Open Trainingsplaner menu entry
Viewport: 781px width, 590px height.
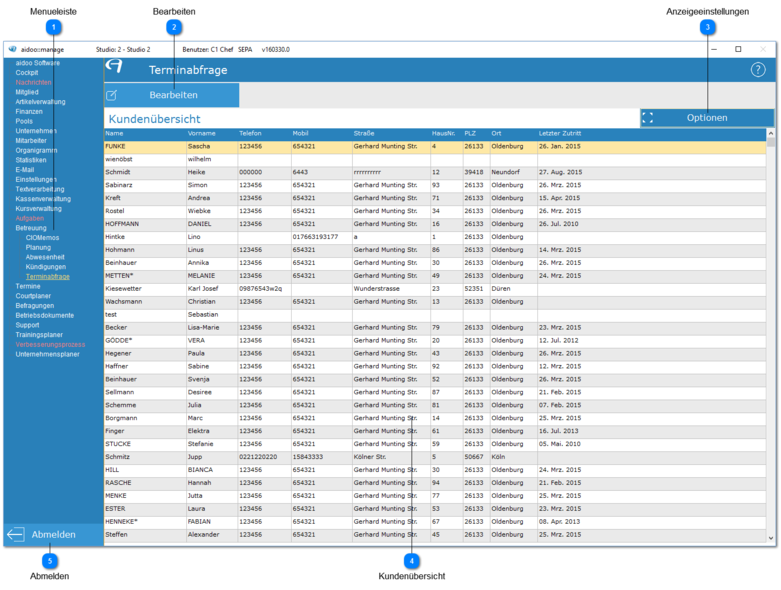39,335
